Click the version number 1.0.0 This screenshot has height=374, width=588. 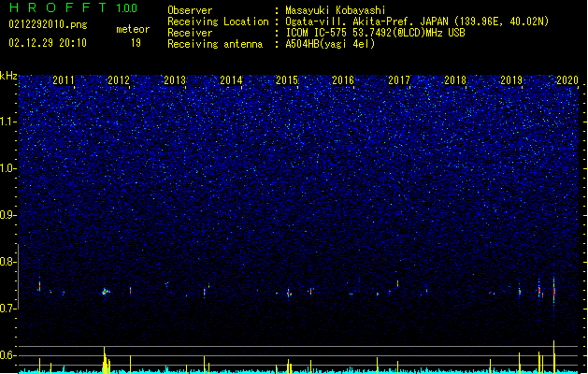(127, 8)
